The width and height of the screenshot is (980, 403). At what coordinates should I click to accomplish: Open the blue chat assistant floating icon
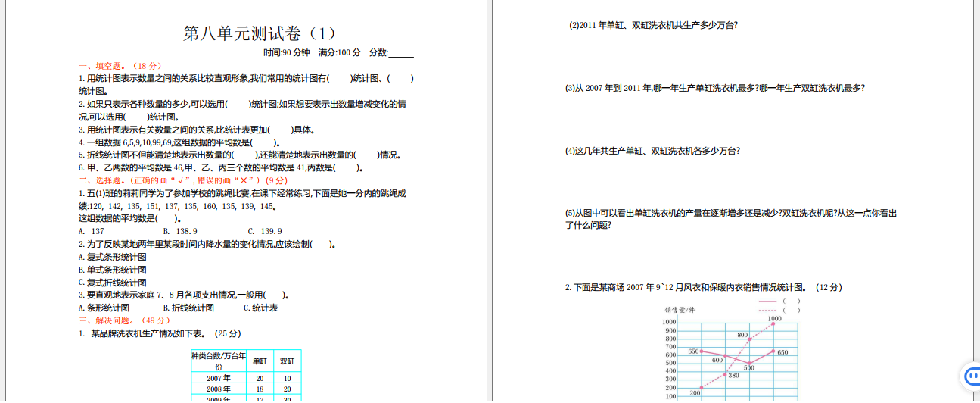coord(969,376)
